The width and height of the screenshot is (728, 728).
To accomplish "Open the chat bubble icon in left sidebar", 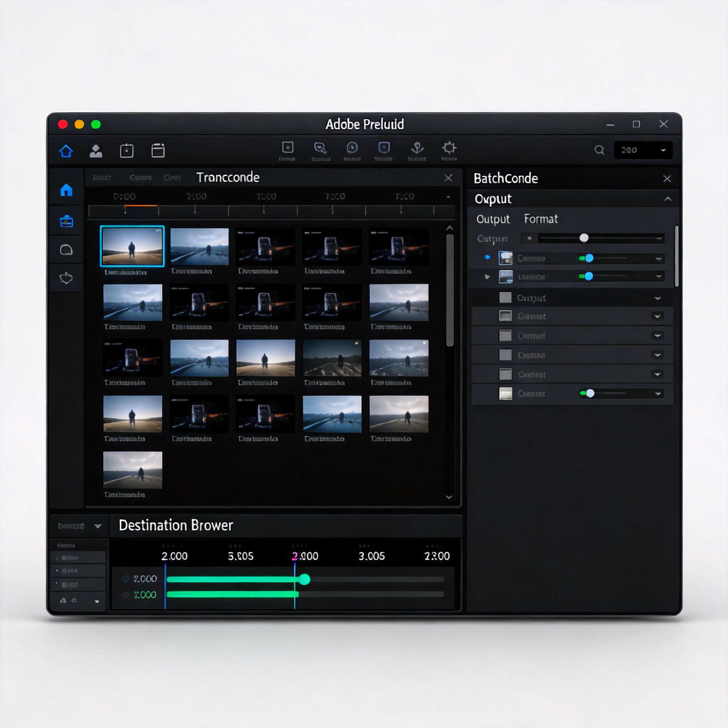I will [x=66, y=250].
